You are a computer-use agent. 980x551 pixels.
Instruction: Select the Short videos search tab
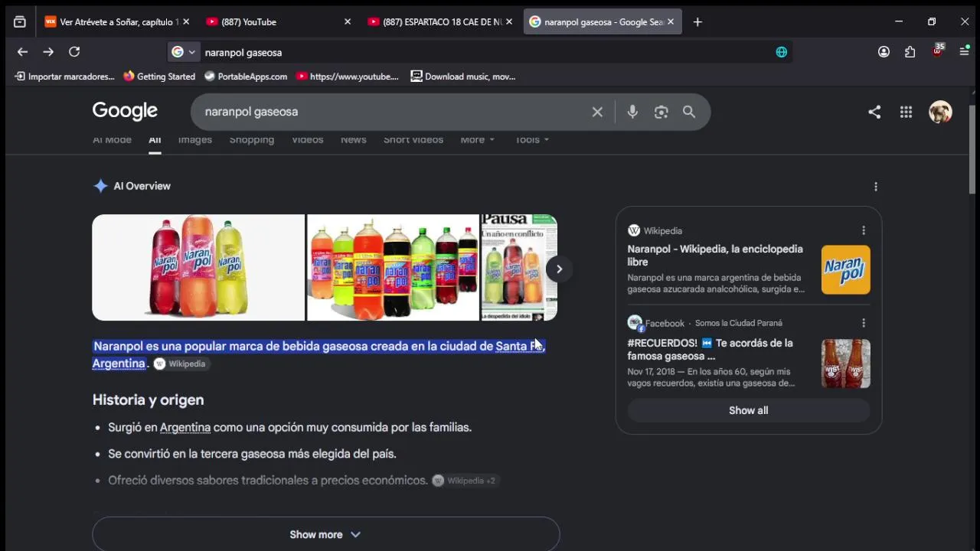tap(413, 140)
